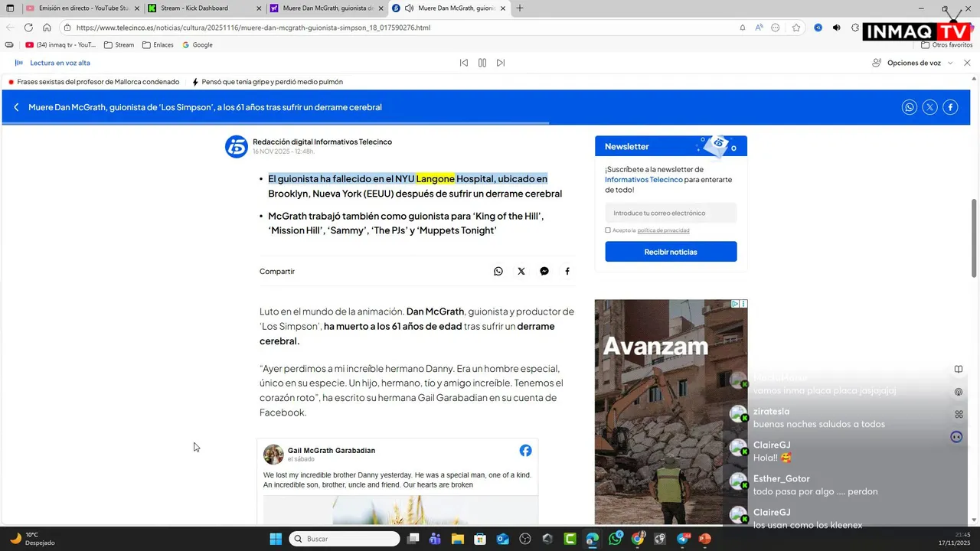
Task: Open Informativos Telecinco link in newsletter text
Action: click(x=643, y=180)
